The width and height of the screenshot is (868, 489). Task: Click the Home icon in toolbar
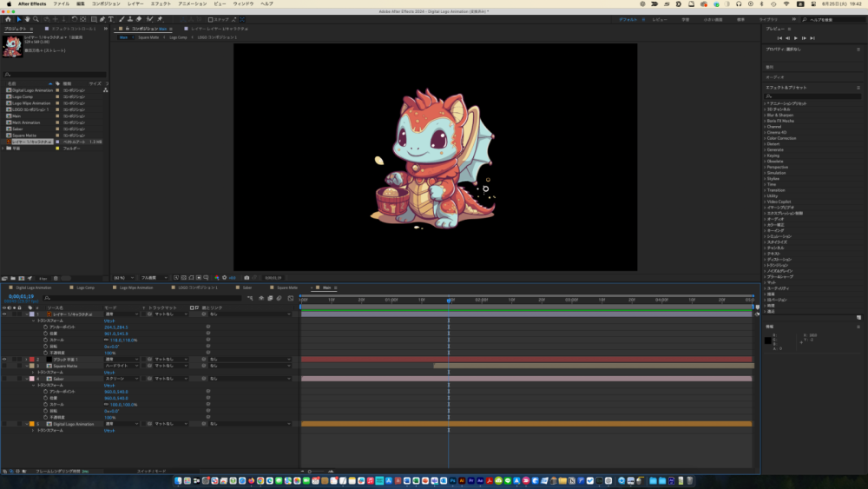(x=10, y=18)
